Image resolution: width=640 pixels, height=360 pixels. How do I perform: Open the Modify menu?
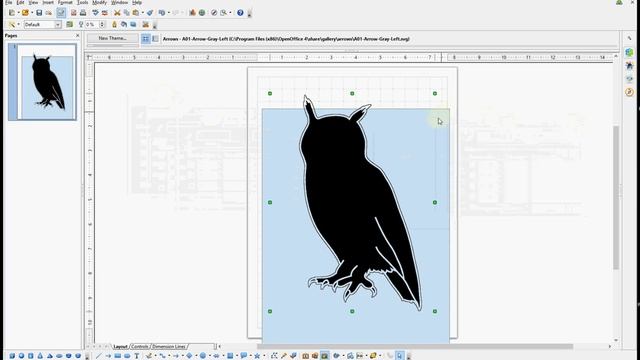click(x=100, y=2)
